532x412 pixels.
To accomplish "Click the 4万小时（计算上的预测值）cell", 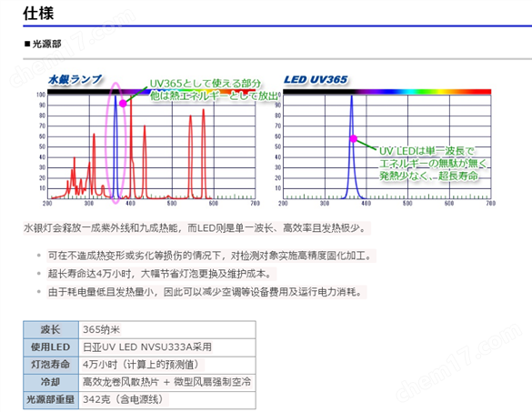I will tap(167, 365).
